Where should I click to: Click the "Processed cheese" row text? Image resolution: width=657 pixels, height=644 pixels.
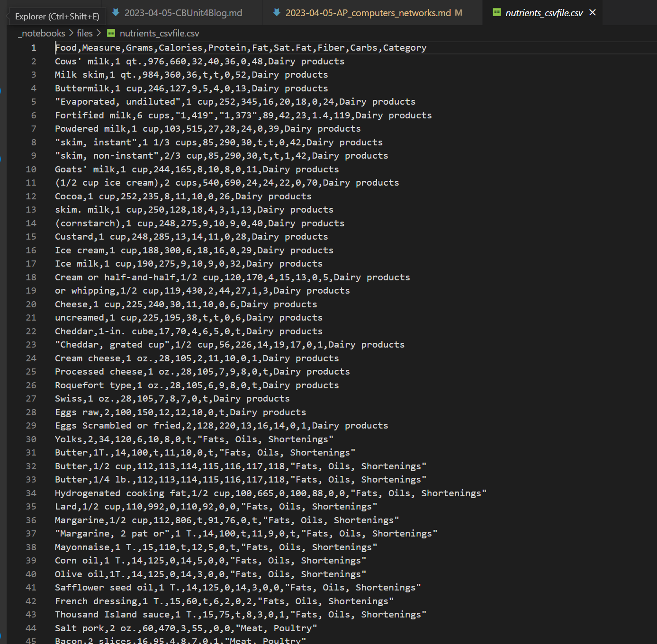click(x=202, y=372)
